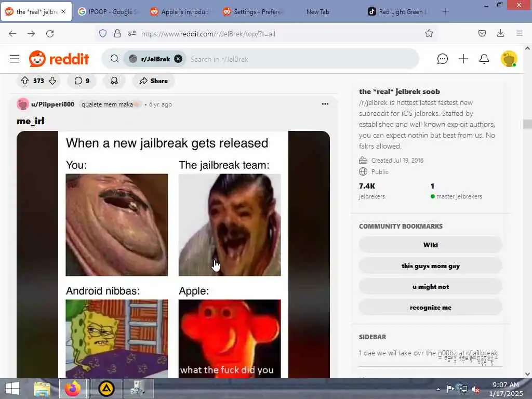Open Firefox downloads panel
Viewport: 532px width, 399px height.
click(x=500, y=33)
